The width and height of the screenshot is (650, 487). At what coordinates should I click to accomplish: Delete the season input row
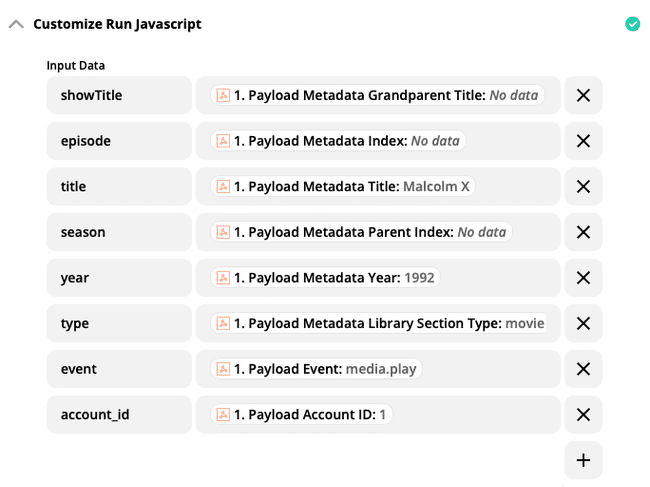[583, 232]
